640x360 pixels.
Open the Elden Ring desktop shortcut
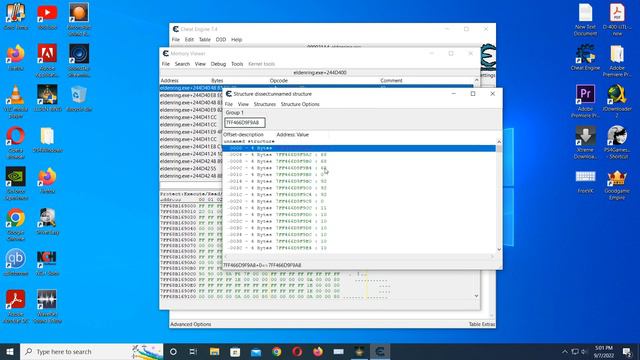47,98
